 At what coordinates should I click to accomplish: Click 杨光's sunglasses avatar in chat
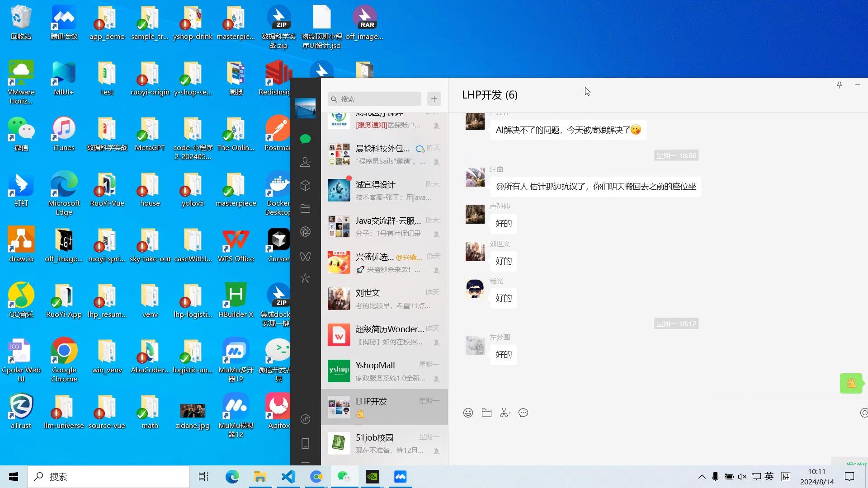pos(475,288)
